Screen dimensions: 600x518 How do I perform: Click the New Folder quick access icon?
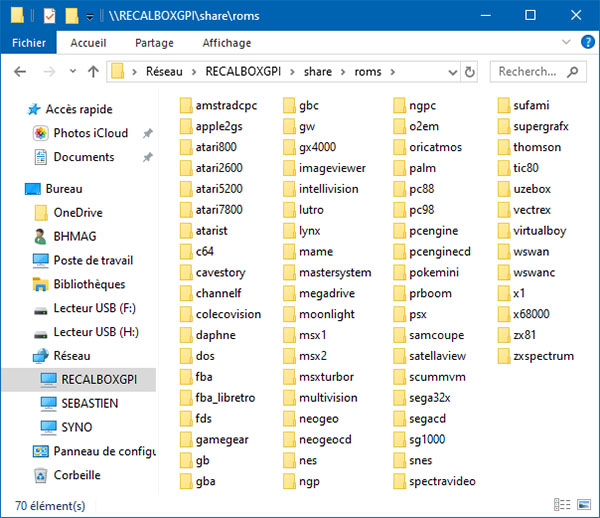click(72, 16)
